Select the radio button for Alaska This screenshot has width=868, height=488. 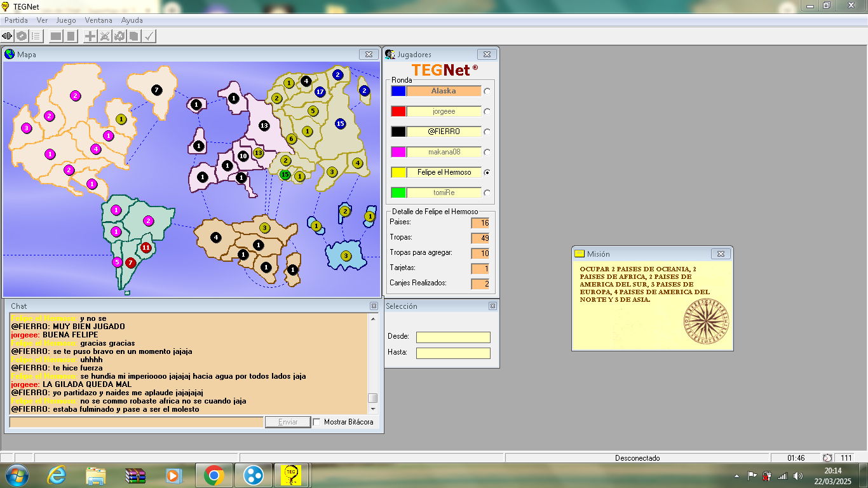487,91
